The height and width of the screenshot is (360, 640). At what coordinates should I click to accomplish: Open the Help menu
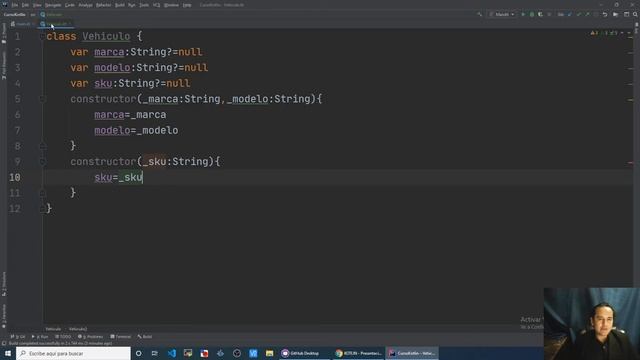tap(187, 5)
